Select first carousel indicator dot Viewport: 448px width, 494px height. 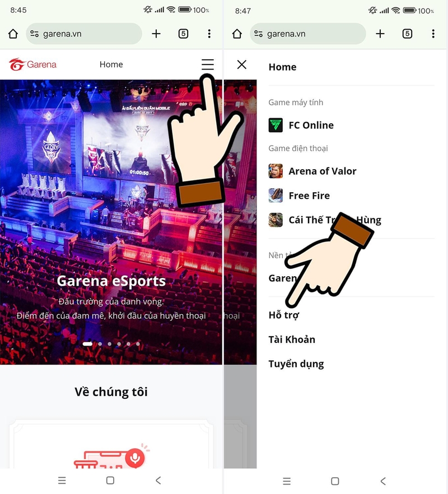coord(87,344)
